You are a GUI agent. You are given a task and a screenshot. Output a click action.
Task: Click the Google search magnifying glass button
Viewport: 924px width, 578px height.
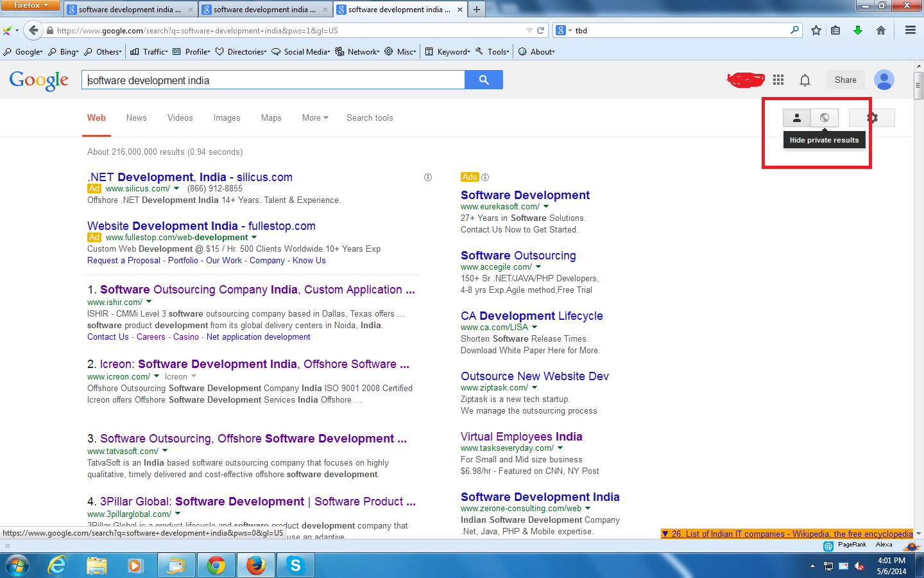(x=483, y=79)
